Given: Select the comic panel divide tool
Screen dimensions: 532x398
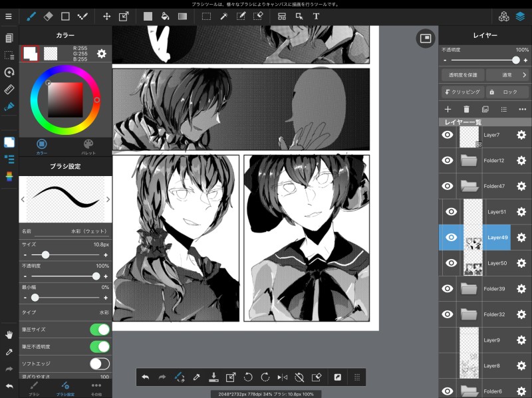Looking at the screenshot, I should click(282, 16).
